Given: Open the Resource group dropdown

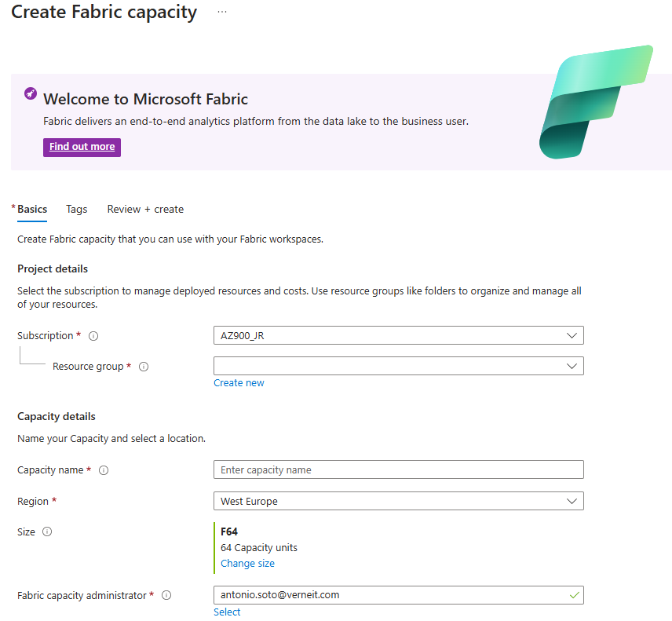Looking at the screenshot, I should (398, 366).
